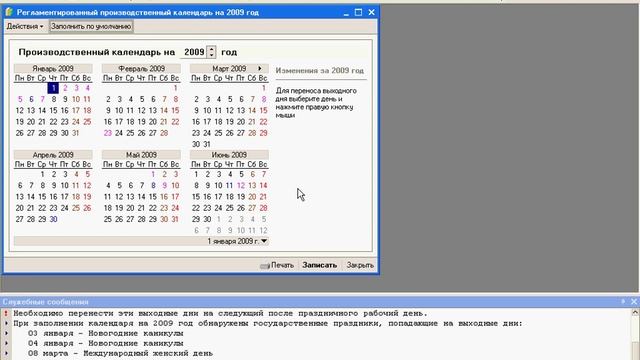
Task: Select May 31 in calendar
Action: (x=175, y=220)
